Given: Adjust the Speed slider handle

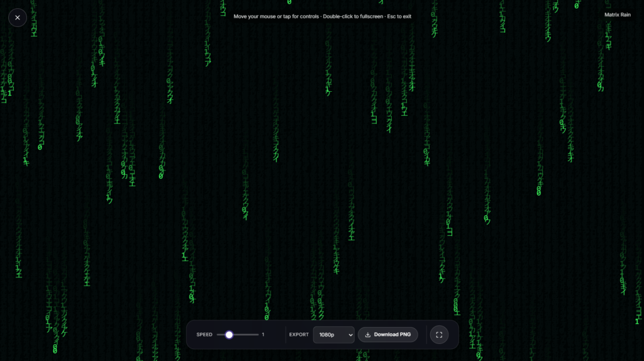Looking at the screenshot, I should pyautogui.click(x=229, y=335).
